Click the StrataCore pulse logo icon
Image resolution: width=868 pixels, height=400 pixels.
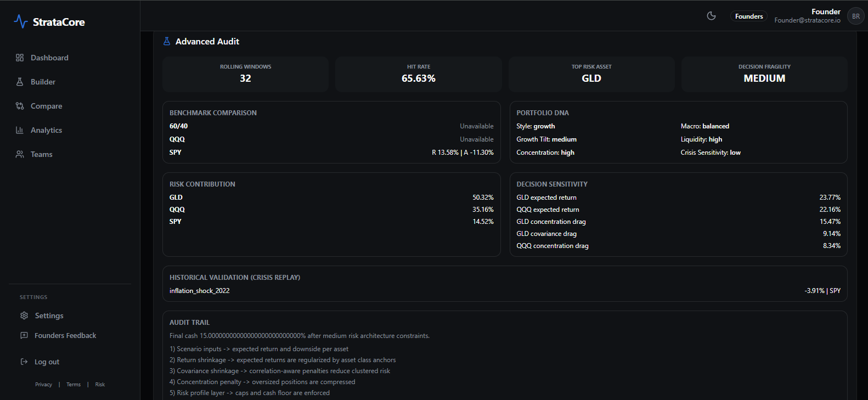[20, 22]
